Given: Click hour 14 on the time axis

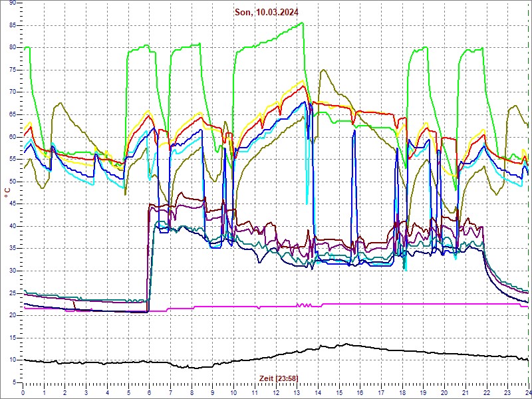Looking at the screenshot, I should coord(318,393).
